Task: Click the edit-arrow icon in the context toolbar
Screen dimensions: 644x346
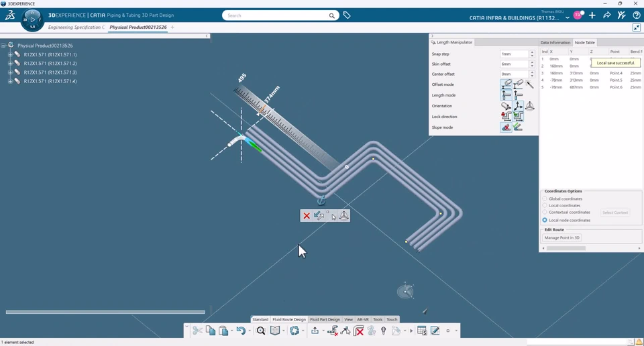Action: pyautogui.click(x=319, y=216)
